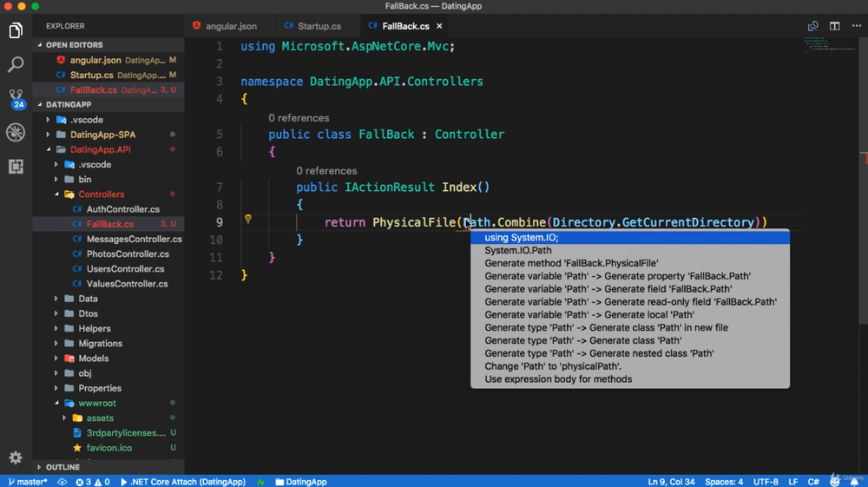The height and width of the screenshot is (487, 868).
Task: Open notifications bell in status bar
Action: point(854,482)
